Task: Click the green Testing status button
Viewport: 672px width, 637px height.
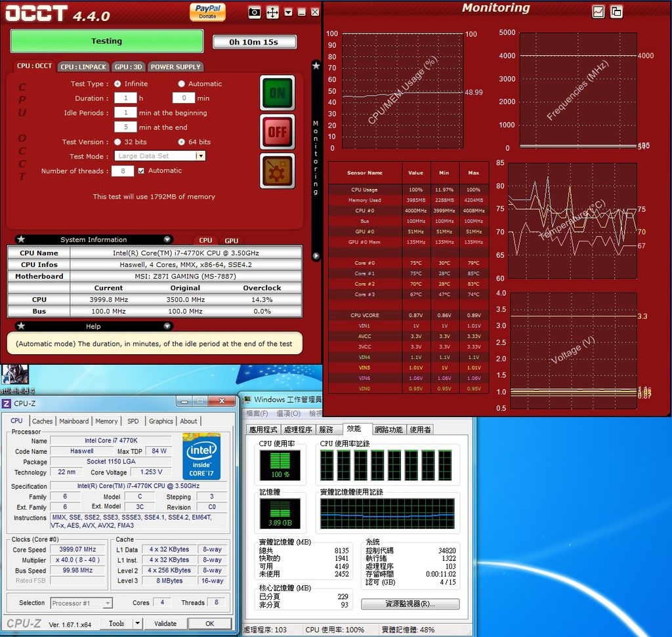Action: tap(107, 41)
